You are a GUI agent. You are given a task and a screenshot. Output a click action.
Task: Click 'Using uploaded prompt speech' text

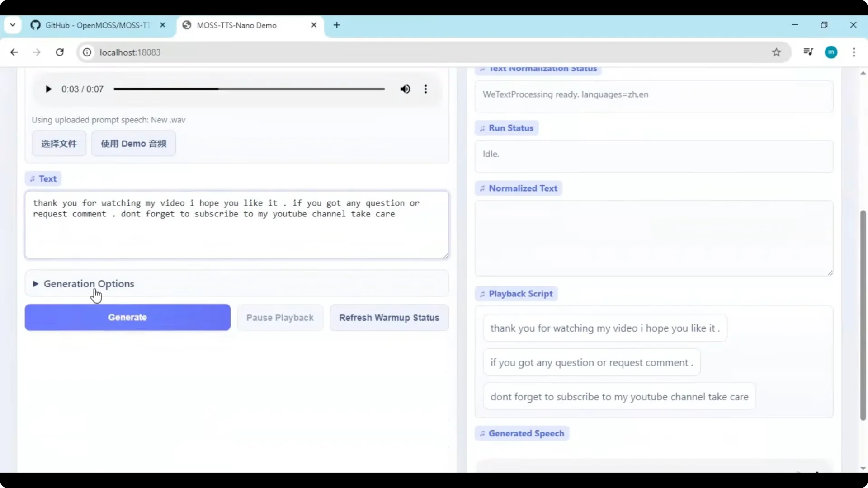tap(108, 120)
